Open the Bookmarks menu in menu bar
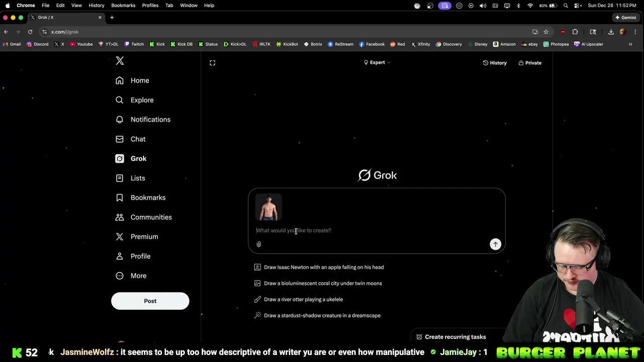 pos(123,6)
